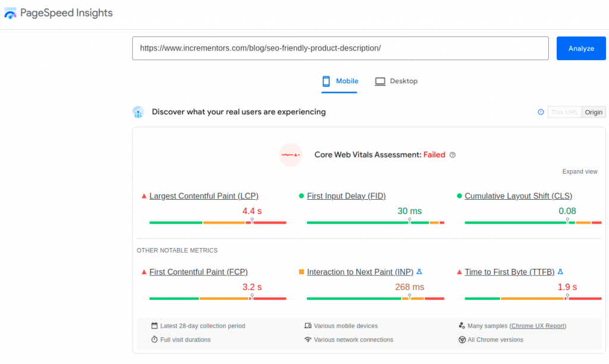Image resolution: width=609 pixels, height=364 pixels.
Task: Click the desktop monitor icon in tab
Action: pos(380,81)
